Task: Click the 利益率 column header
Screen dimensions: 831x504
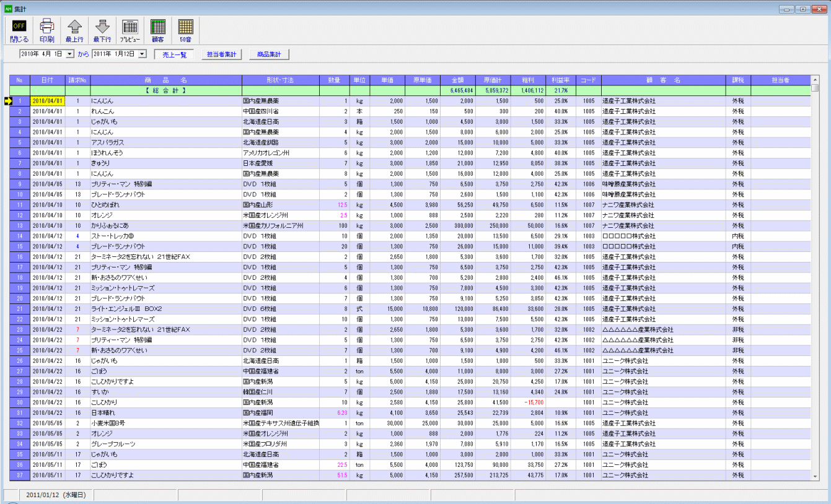Action: pyautogui.click(x=561, y=80)
